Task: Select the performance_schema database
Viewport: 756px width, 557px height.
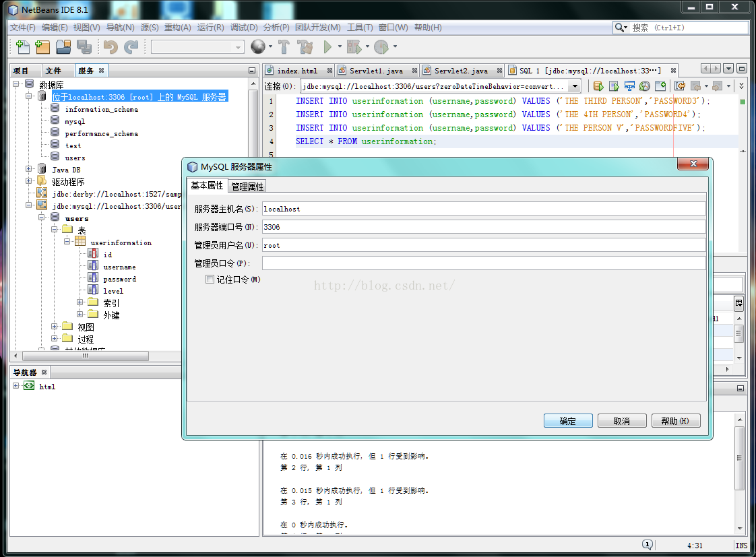Action: pyautogui.click(x=101, y=133)
